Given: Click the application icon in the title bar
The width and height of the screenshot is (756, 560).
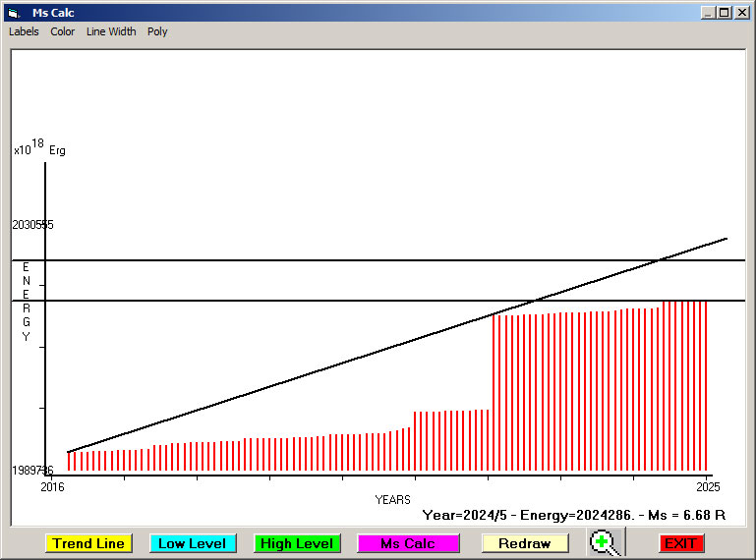Looking at the screenshot, I should click(x=14, y=13).
